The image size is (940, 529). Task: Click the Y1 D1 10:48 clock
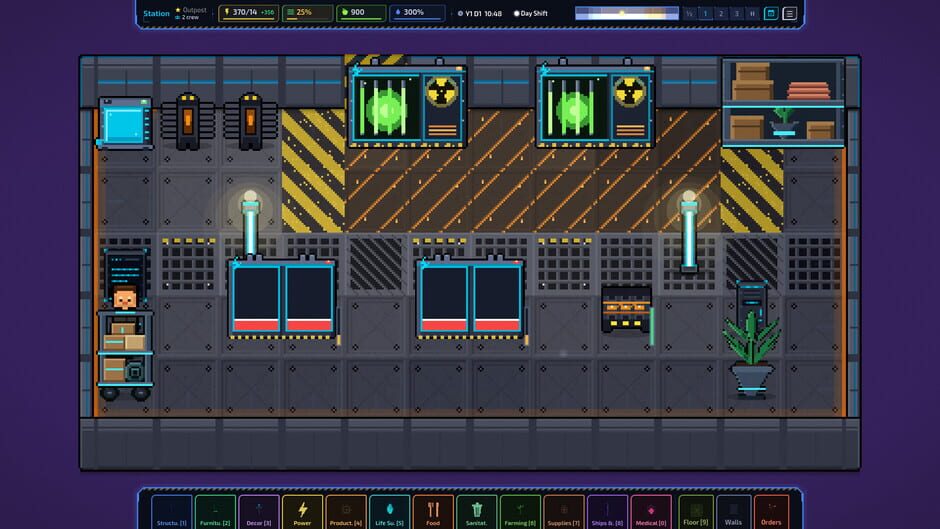point(480,13)
